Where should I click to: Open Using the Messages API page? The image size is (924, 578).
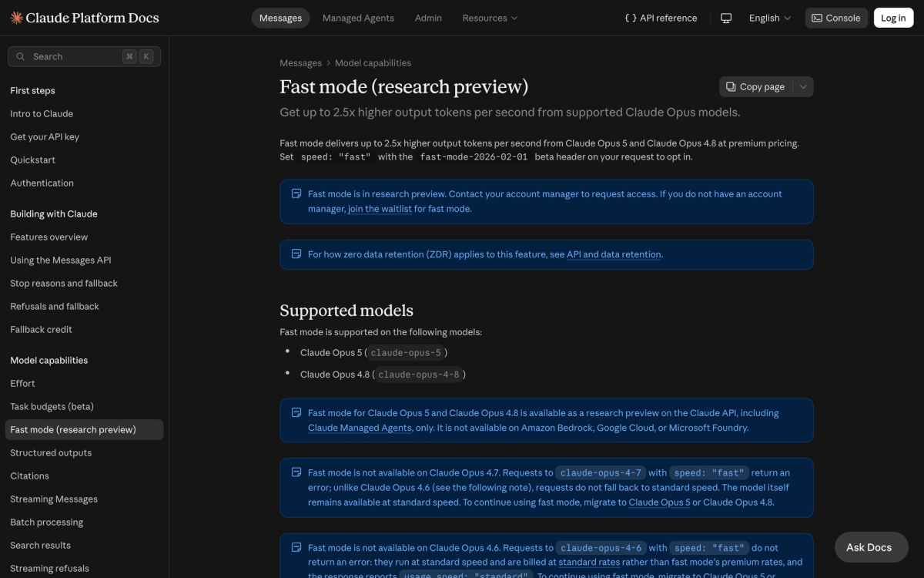click(x=60, y=260)
